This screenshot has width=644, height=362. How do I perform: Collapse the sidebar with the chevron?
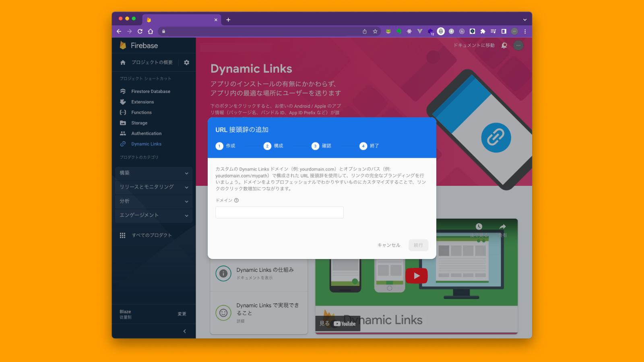click(x=185, y=331)
